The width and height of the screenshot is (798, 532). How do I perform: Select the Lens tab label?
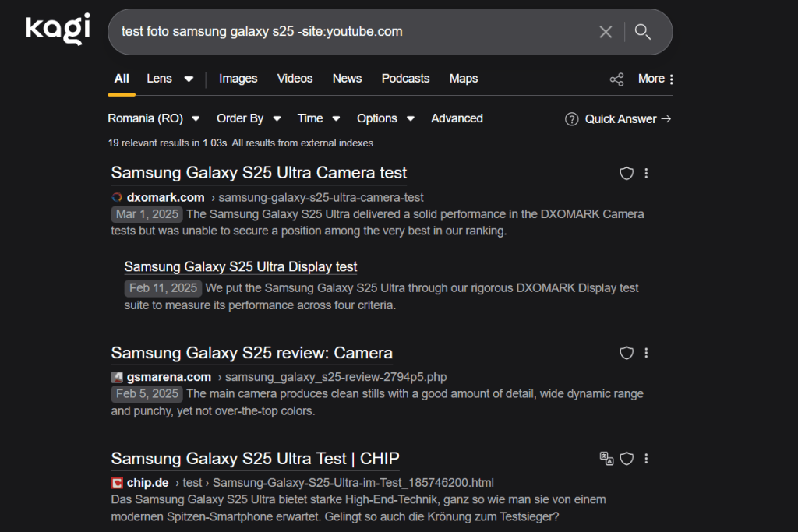point(159,79)
